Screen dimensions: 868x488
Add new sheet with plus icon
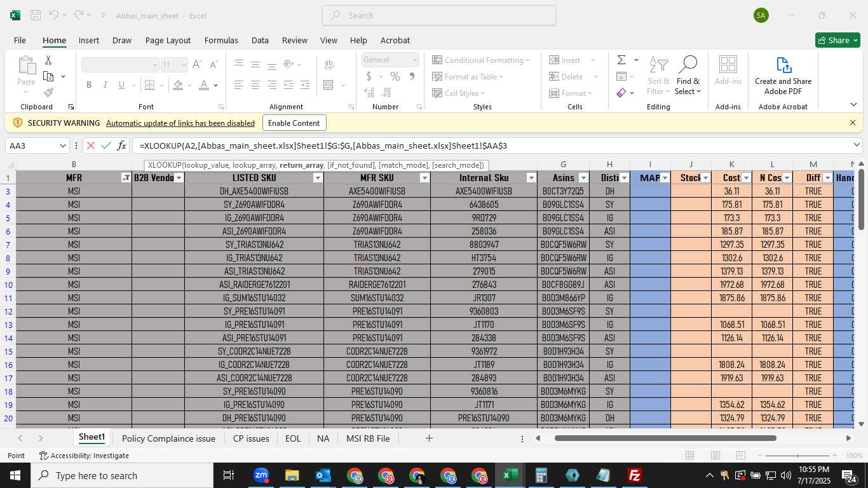[x=429, y=438]
